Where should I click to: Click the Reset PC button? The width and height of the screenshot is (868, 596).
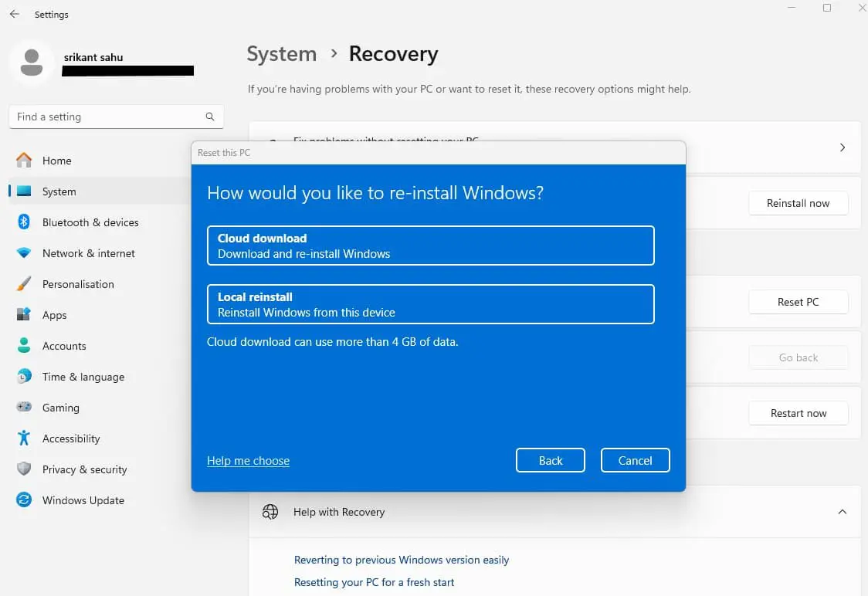pyautogui.click(x=798, y=302)
